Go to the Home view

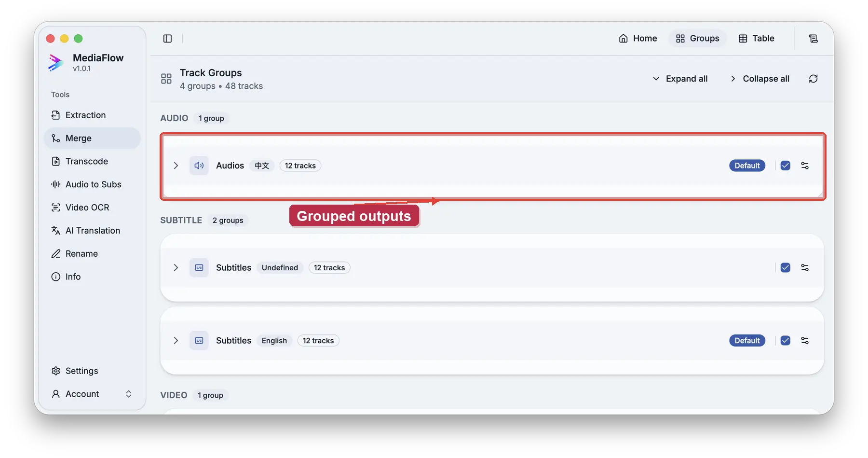pyautogui.click(x=637, y=39)
